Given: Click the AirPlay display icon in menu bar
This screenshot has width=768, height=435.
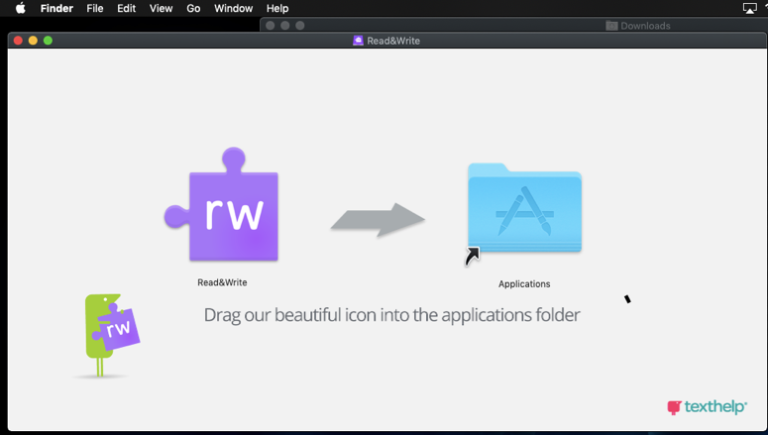Looking at the screenshot, I should (x=750, y=8).
